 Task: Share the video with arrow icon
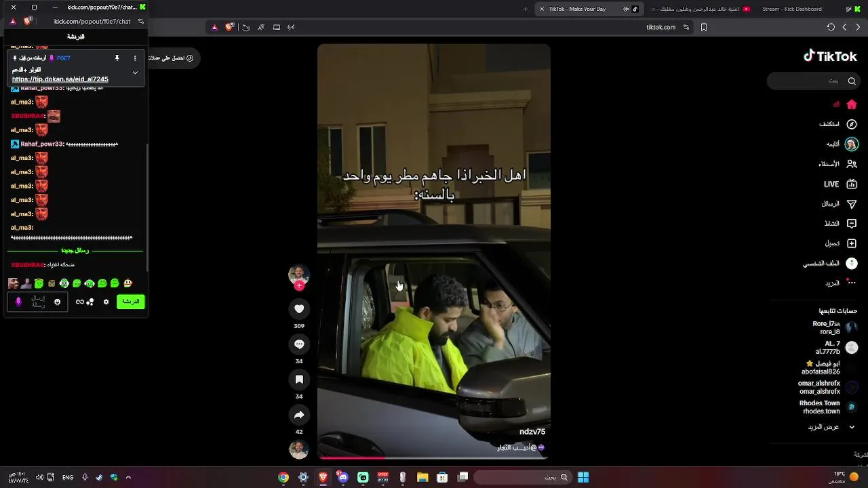click(x=299, y=415)
